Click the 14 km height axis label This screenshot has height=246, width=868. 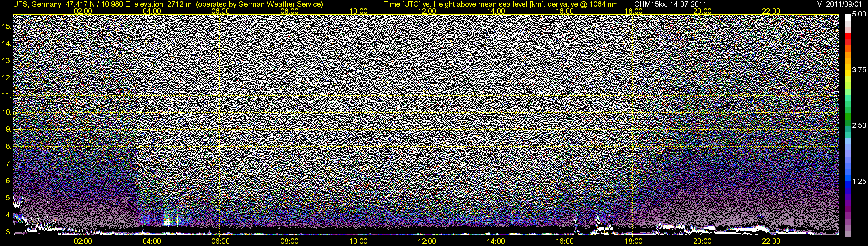[x=7, y=44]
